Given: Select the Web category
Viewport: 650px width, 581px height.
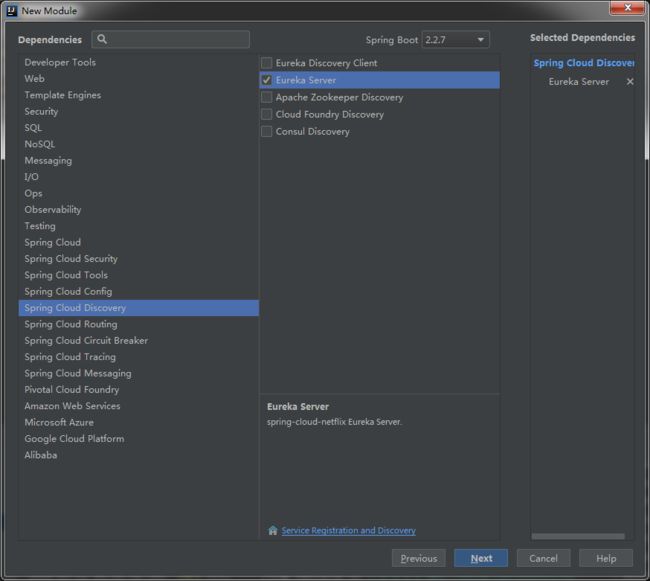Looking at the screenshot, I should 139,79.
